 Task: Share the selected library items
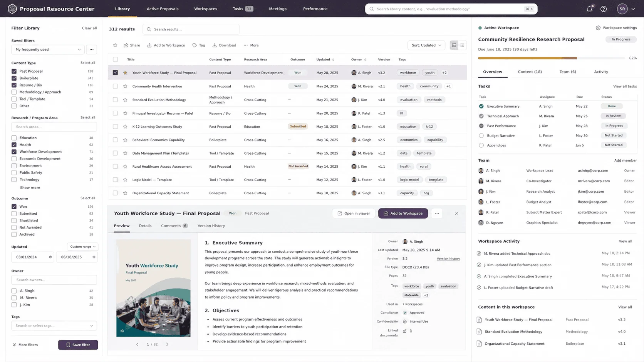coord(132,45)
